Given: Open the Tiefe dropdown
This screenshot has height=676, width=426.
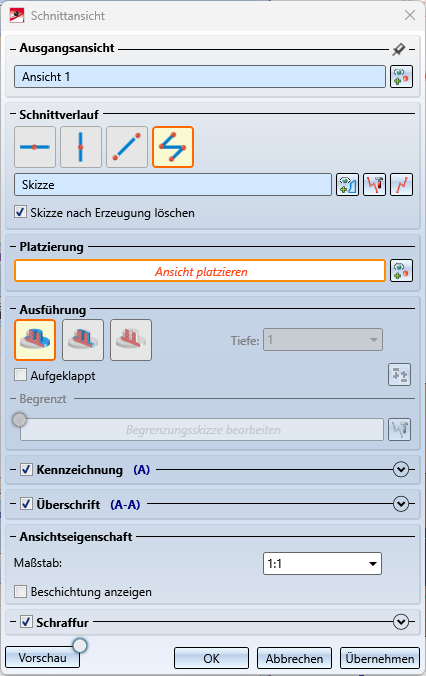Looking at the screenshot, I should pyautogui.click(x=323, y=340).
